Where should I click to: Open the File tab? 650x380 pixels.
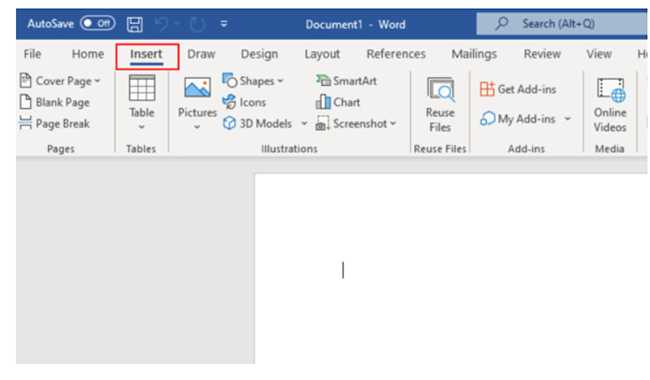32,54
